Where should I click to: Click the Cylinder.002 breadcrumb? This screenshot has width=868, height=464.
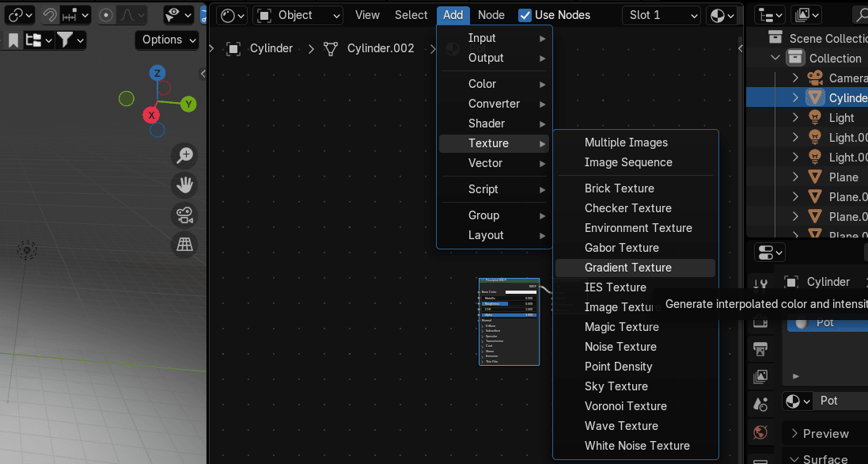pos(380,48)
